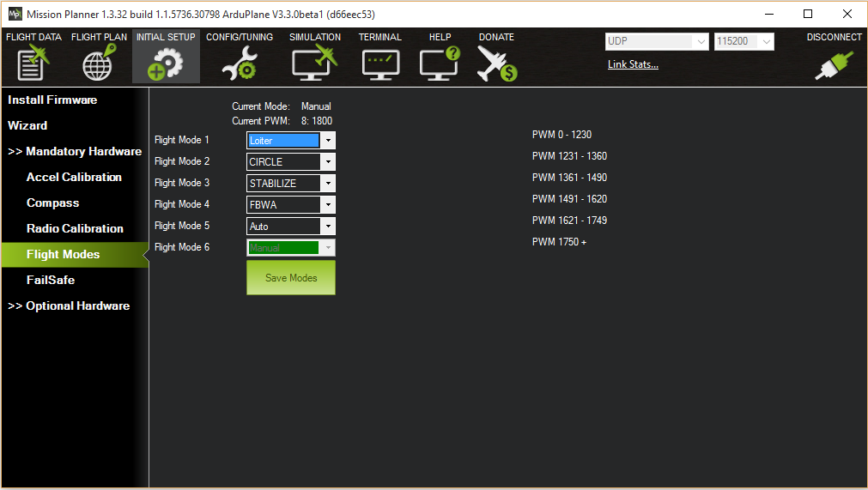Open the Simulation monitor icon
Viewport: 868px width, 490px height.
[314, 63]
